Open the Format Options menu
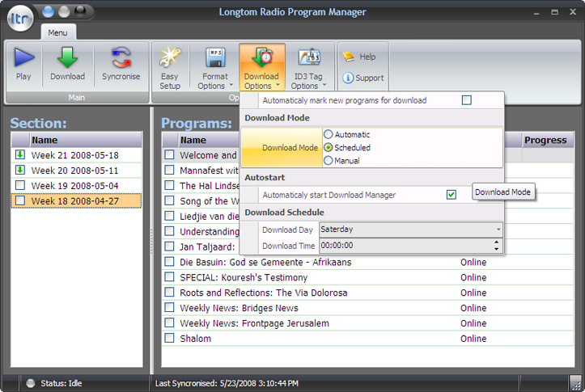Image resolution: width=585 pixels, height=392 pixels. (215, 68)
